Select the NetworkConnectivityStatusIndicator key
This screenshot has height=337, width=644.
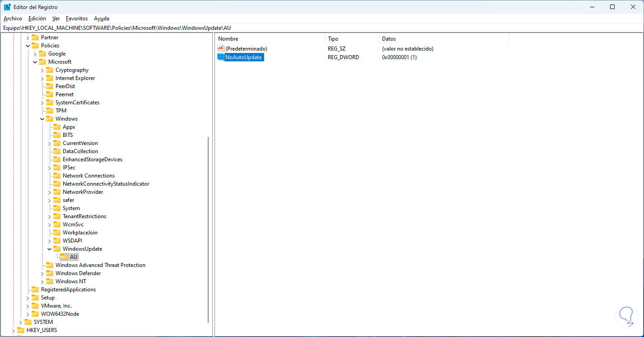click(106, 184)
